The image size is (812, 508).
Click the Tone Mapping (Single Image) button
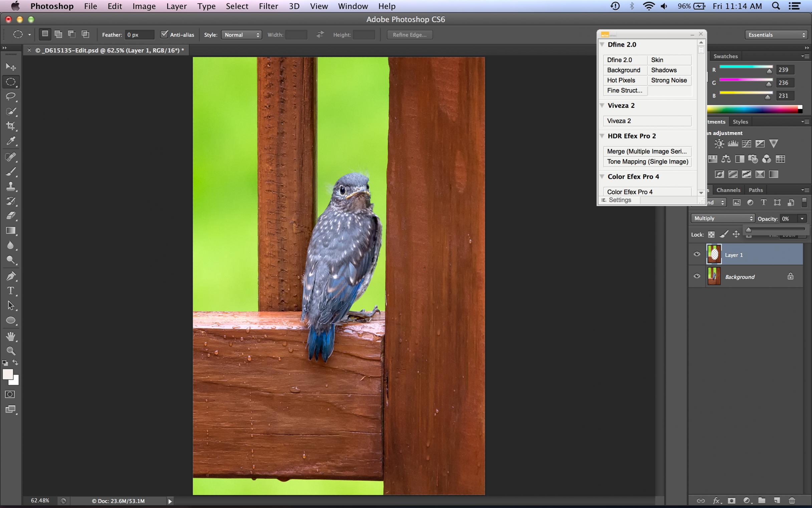pos(647,162)
